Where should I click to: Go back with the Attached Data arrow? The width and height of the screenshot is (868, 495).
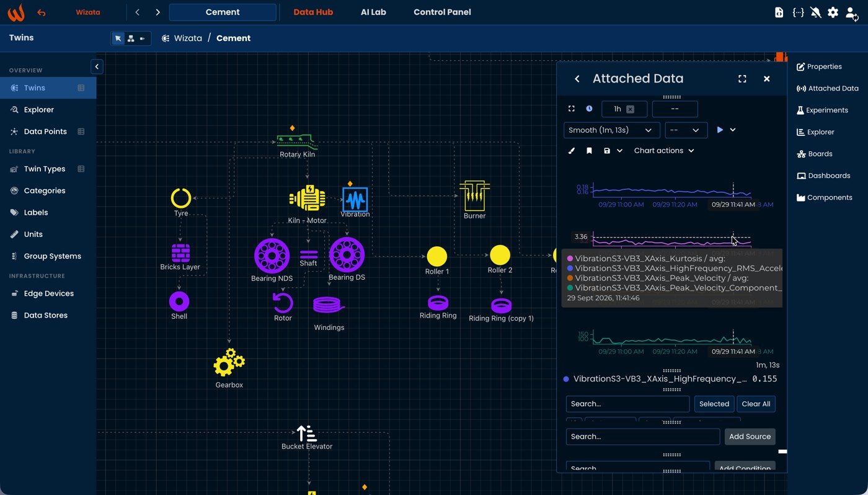pyautogui.click(x=577, y=79)
